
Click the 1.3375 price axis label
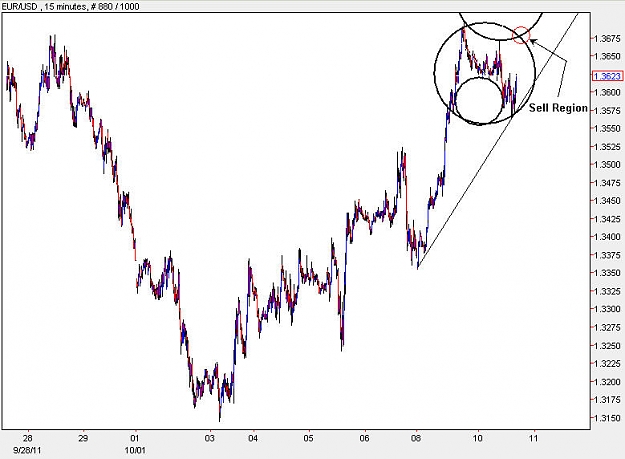pyautogui.click(x=607, y=255)
